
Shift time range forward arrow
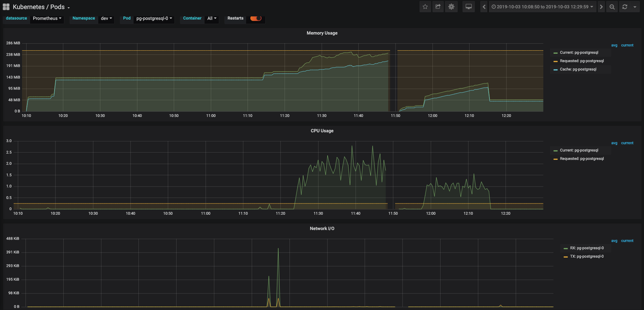click(x=601, y=7)
